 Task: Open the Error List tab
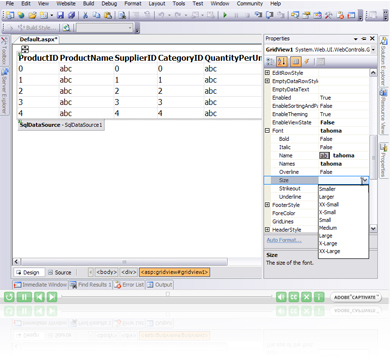pos(129,285)
